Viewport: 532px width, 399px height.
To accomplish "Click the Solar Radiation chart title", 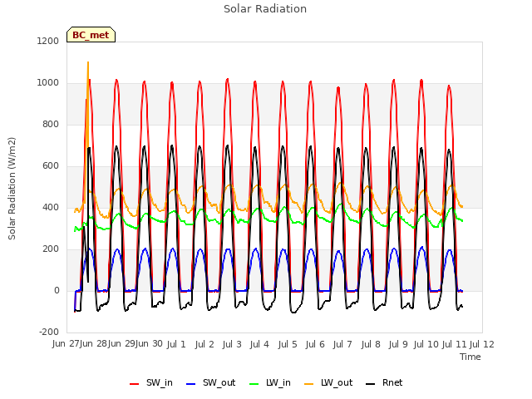I will coord(265,9).
